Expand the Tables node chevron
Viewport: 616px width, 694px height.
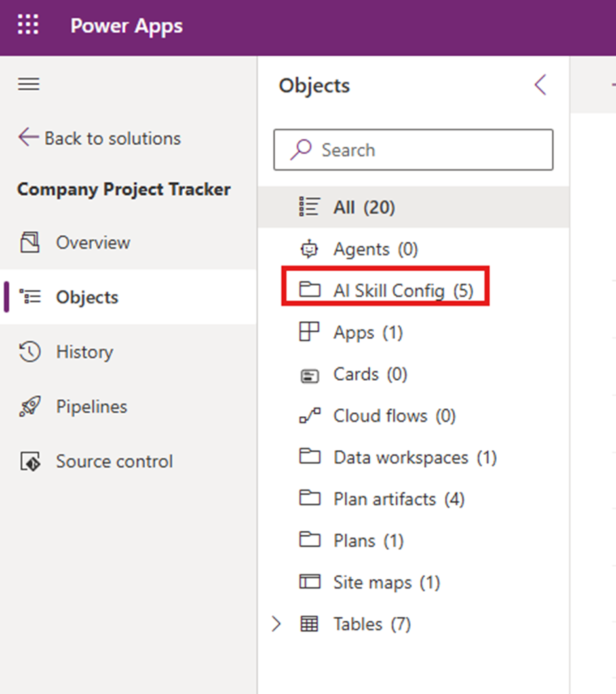[x=276, y=624]
